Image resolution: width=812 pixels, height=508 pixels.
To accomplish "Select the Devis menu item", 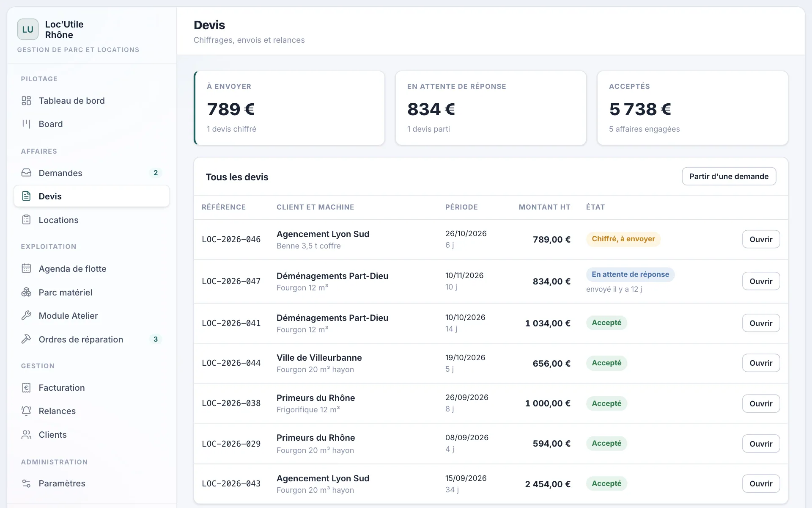I will [x=91, y=196].
